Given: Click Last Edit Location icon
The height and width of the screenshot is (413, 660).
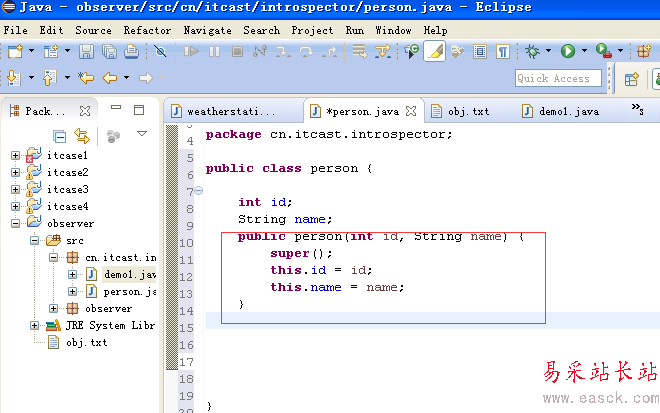Looking at the screenshot, I should click(x=86, y=78).
